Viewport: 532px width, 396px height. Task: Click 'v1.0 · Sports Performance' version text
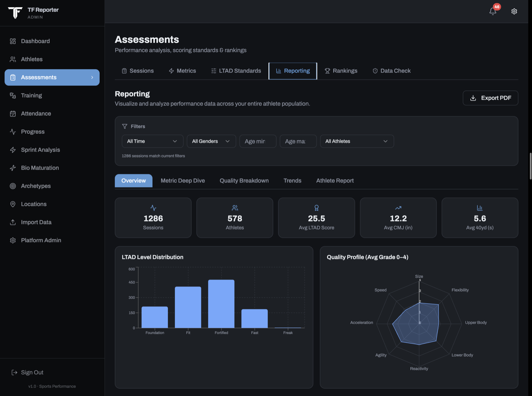tap(52, 386)
